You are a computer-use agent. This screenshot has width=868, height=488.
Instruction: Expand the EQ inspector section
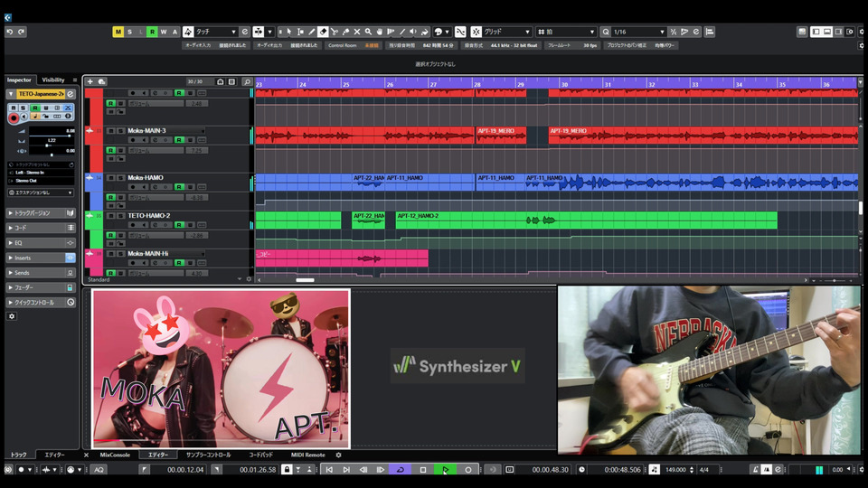[x=41, y=243]
